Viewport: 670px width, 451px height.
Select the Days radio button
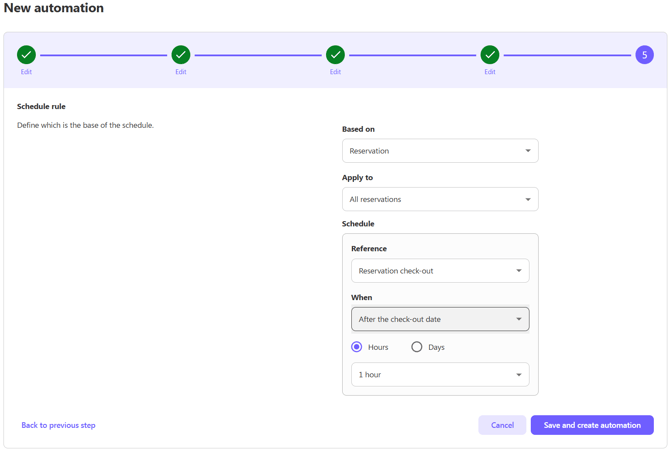417,347
